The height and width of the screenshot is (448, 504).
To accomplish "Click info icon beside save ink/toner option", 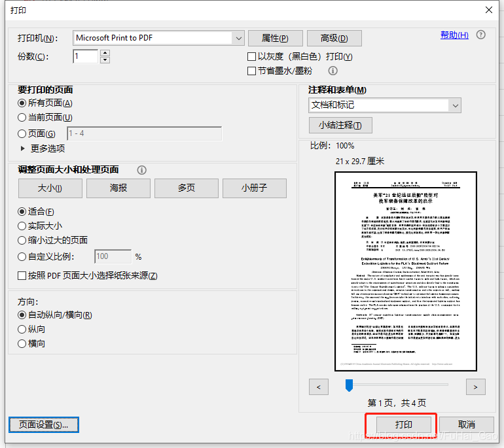I will pyautogui.click(x=333, y=71).
